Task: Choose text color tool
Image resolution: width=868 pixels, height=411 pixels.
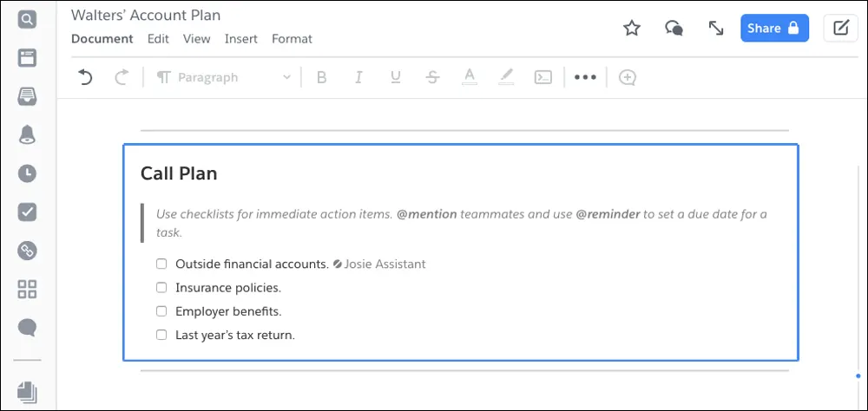Action: [x=470, y=77]
